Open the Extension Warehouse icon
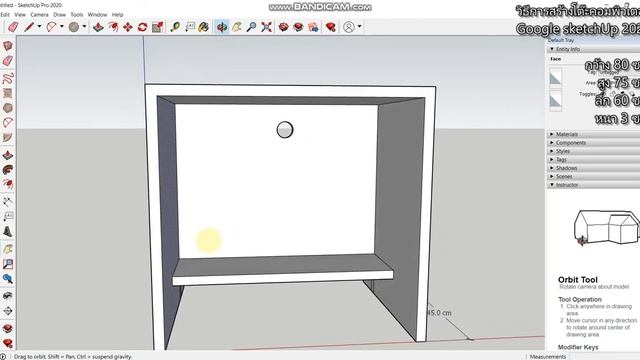This screenshot has width=640, height=360. [298, 27]
